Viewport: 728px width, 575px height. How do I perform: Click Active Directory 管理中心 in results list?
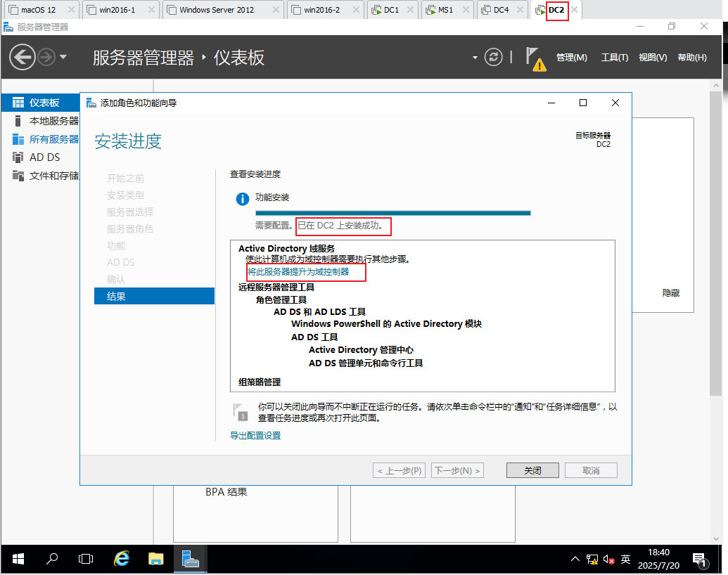coord(361,350)
